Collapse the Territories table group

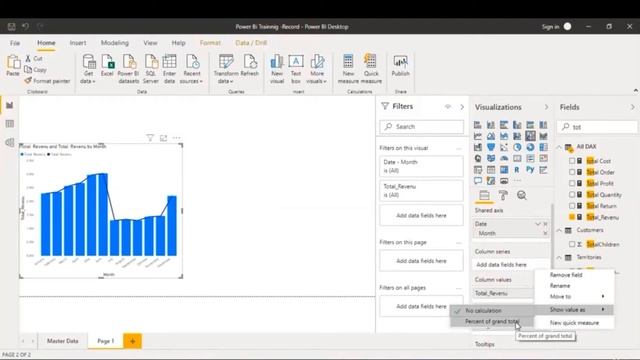click(x=559, y=257)
